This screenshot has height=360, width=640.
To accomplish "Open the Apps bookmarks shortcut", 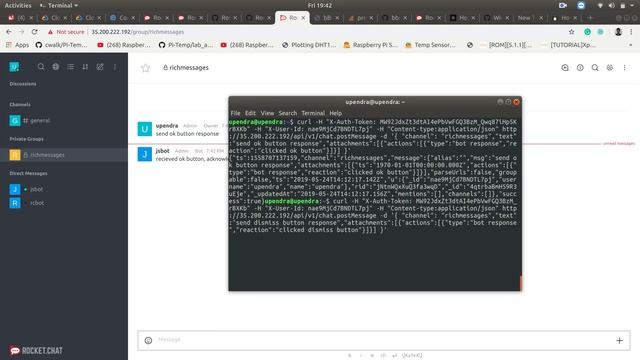I will click(x=17, y=45).
